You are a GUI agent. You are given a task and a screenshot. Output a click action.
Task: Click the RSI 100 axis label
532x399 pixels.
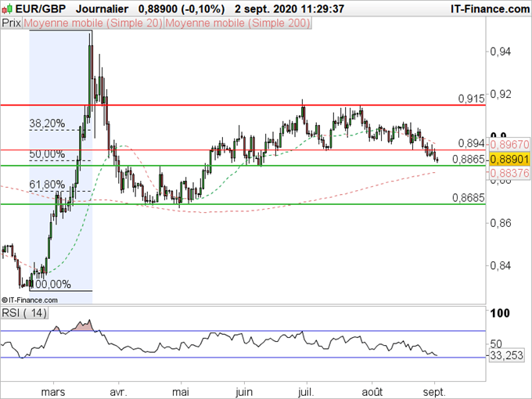point(500,313)
